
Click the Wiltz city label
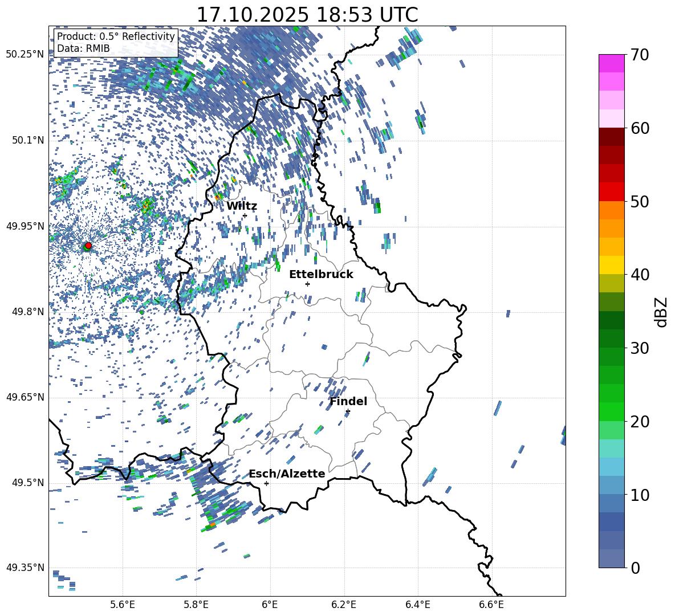tap(242, 206)
